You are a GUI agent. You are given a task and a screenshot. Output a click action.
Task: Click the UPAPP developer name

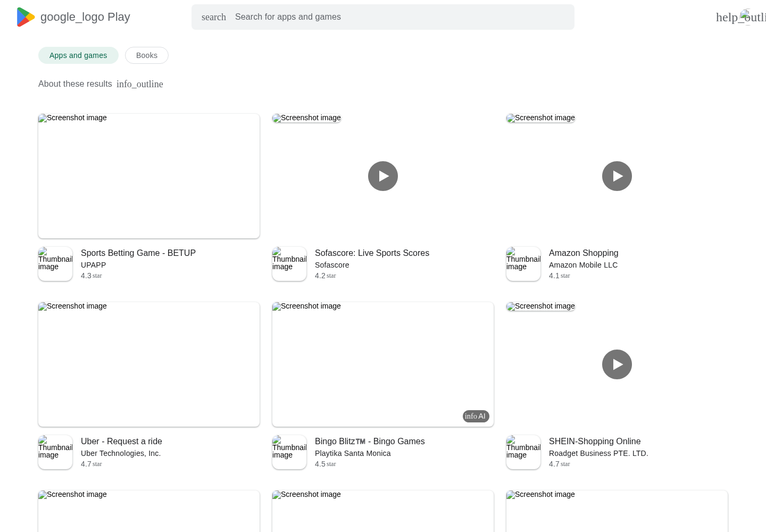94,265
